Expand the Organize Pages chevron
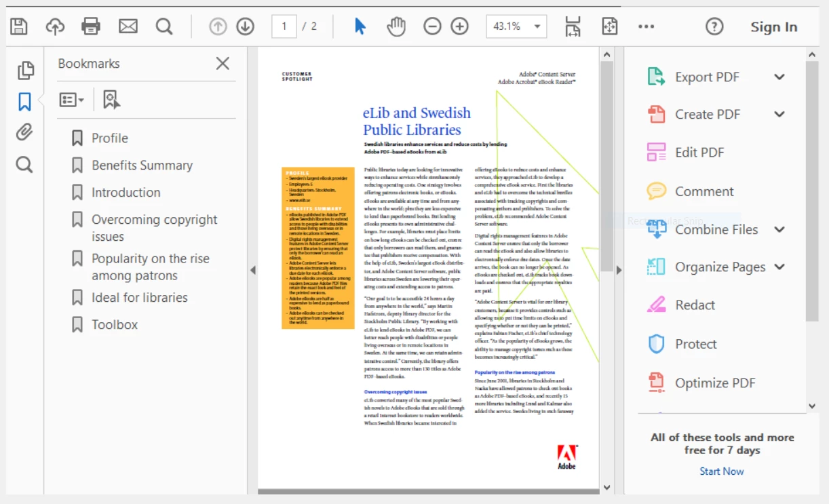Image resolution: width=829 pixels, height=504 pixels. [x=779, y=267]
